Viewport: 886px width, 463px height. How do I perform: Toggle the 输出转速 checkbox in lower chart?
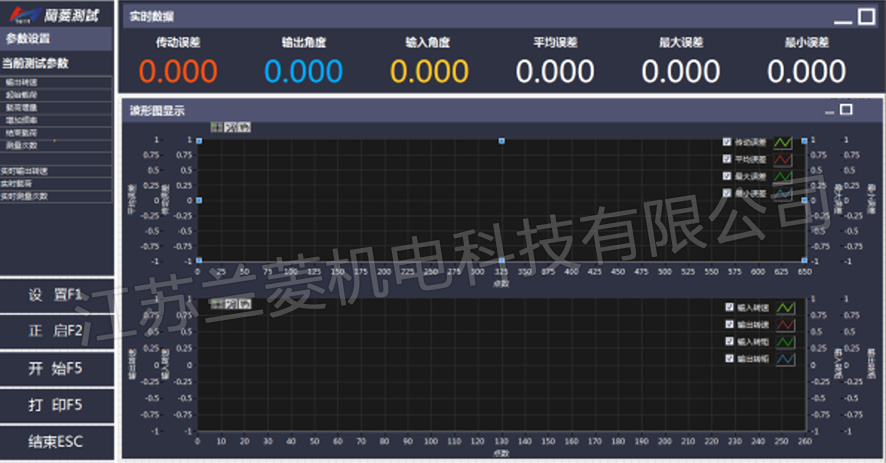point(727,324)
